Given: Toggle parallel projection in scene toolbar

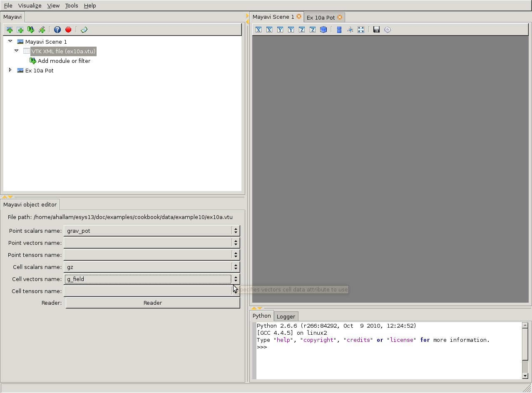Looking at the screenshot, I should tap(339, 30).
